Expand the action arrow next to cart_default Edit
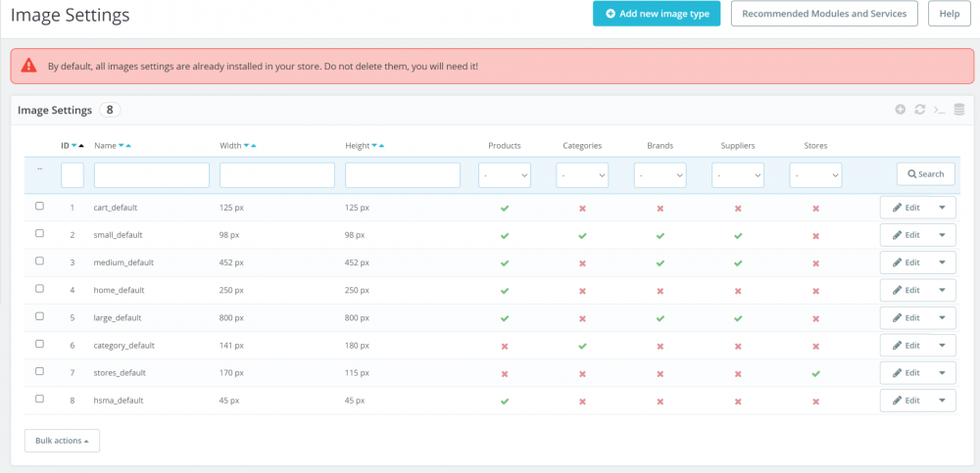This screenshot has width=980, height=473. click(943, 208)
